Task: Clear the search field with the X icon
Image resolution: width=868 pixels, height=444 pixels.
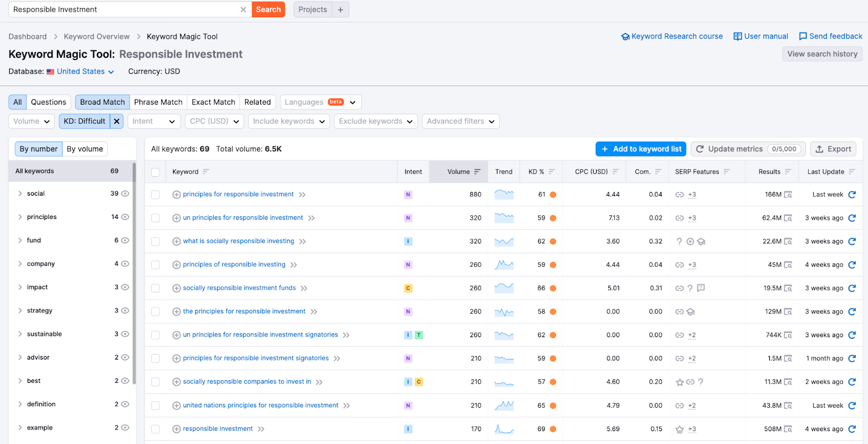Action: pyautogui.click(x=243, y=10)
